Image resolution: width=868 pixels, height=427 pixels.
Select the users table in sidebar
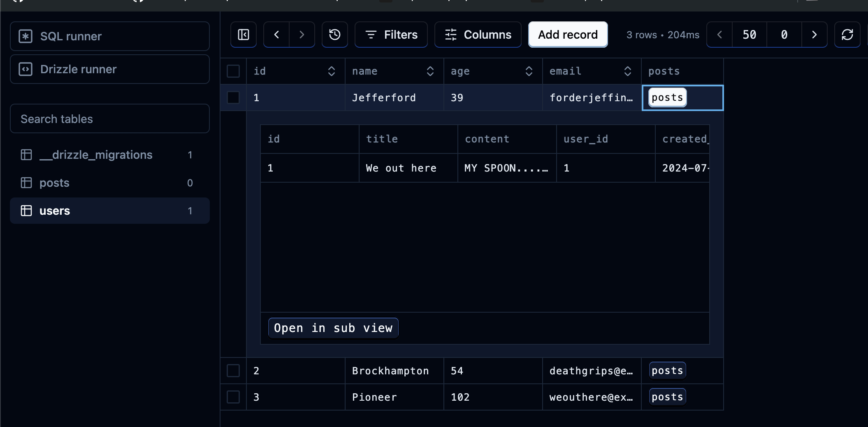pos(110,211)
